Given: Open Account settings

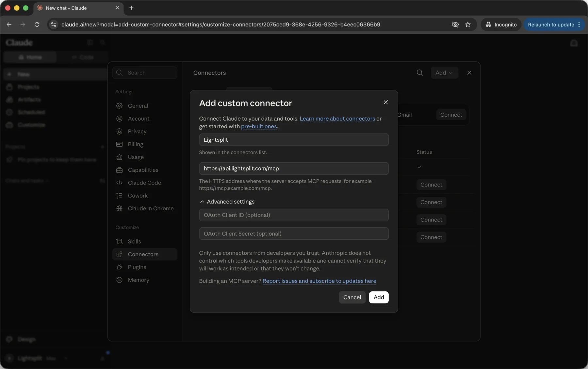Looking at the screenshot, I should pos(145,119).
